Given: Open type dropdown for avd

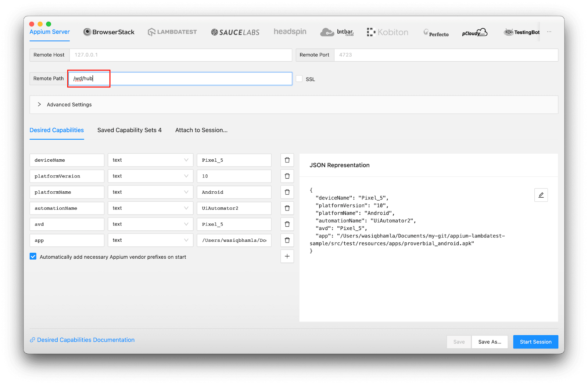Looking at the screenshot, I should click(150, 224).
